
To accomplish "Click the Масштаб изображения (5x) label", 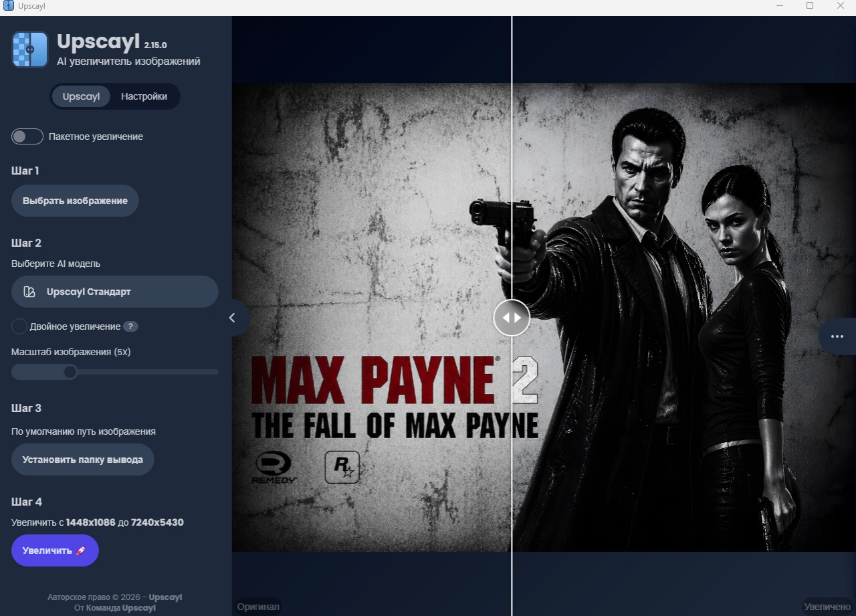I will click(71, 352).
